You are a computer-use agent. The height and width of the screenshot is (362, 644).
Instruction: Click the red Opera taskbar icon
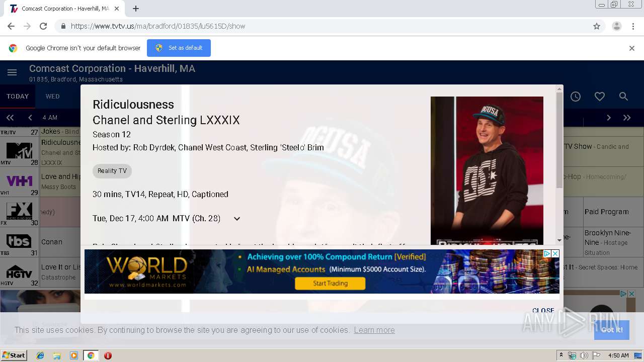(108, 355)
